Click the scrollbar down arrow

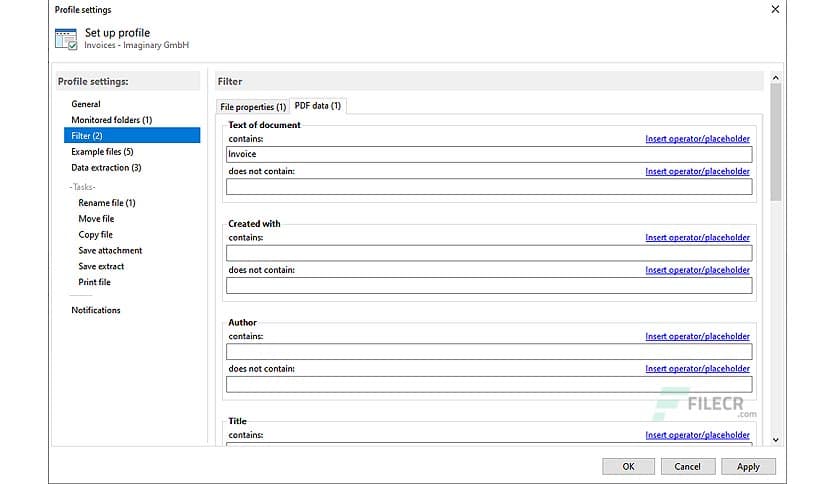point(776,440)
